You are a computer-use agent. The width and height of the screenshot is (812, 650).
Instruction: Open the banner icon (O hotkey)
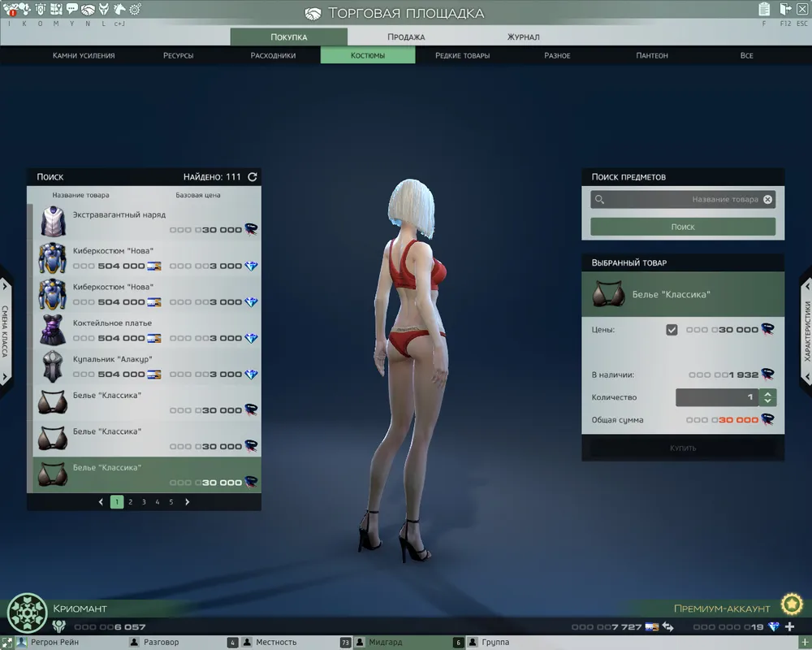pos(41,9)
